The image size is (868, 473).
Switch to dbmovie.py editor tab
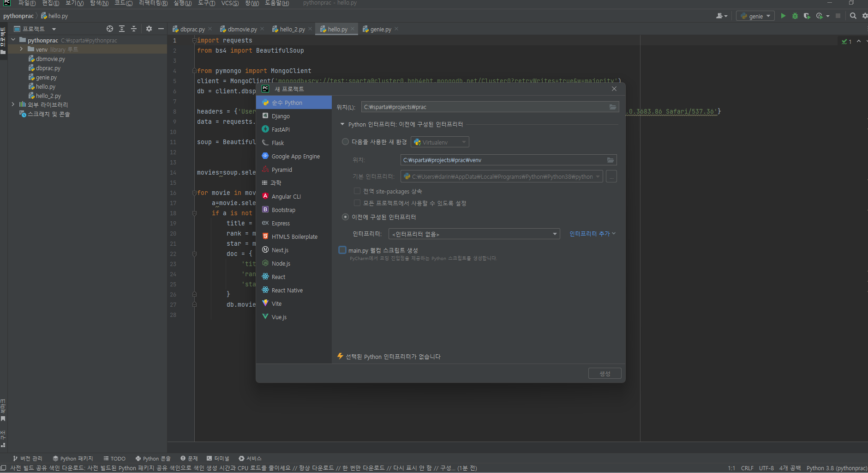coord(242,29)
